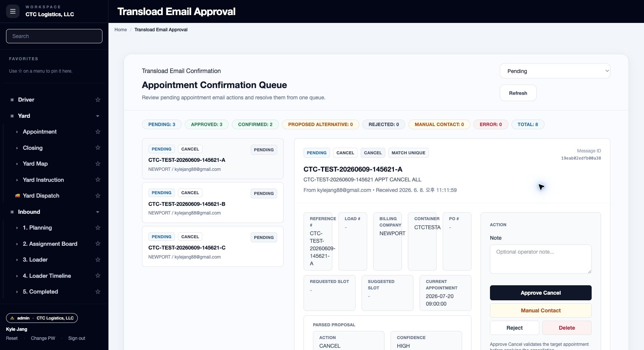
Task: Open the Pending status filter dropdown
Action: [555, 71]
